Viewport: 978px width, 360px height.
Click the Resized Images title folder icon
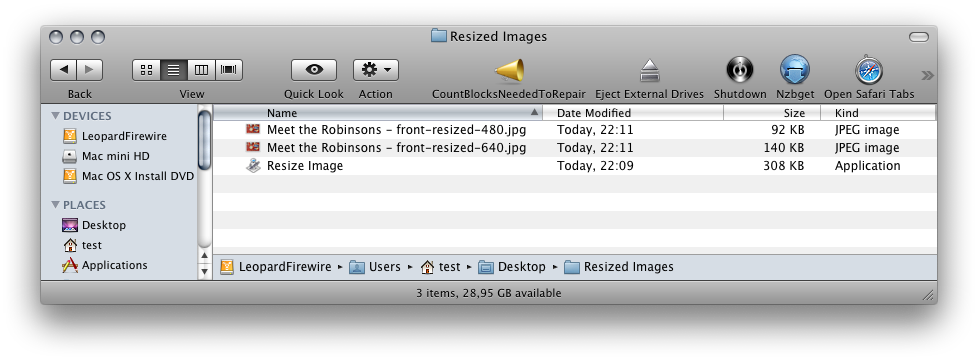(438, 36)
